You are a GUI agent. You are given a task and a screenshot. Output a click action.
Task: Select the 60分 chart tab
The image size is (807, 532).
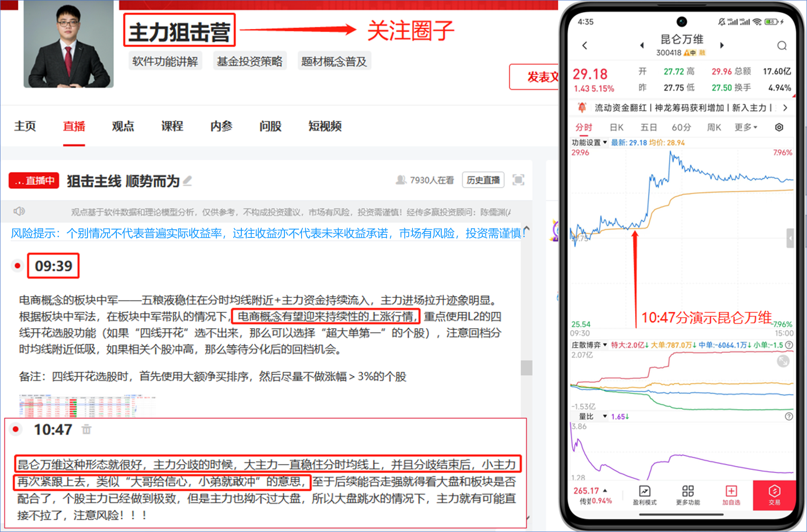(681, 127)
